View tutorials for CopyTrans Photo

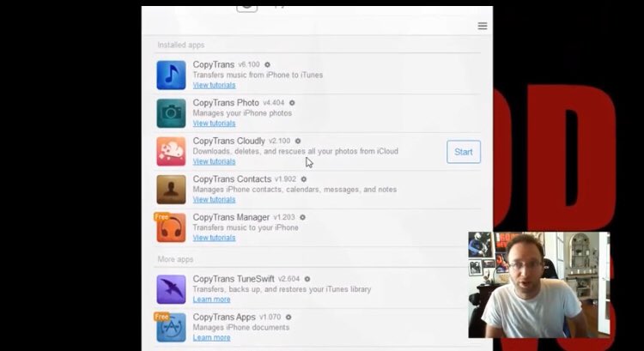coord(214,124)
